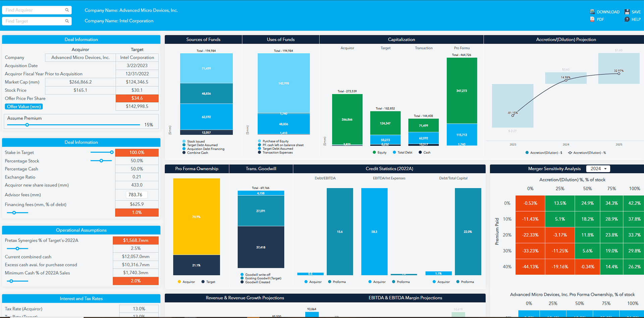Image resolution: width=644 pixels, height=318 pixels.
Task: Click the -0.53% sensitivity cell
Action: pos(530,203)
